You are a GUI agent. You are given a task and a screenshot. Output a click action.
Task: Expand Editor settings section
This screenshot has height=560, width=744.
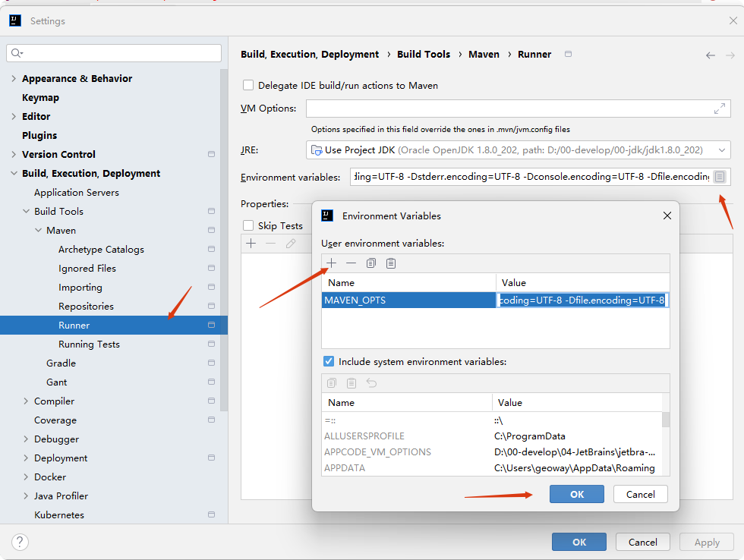(x=14, y=116)
